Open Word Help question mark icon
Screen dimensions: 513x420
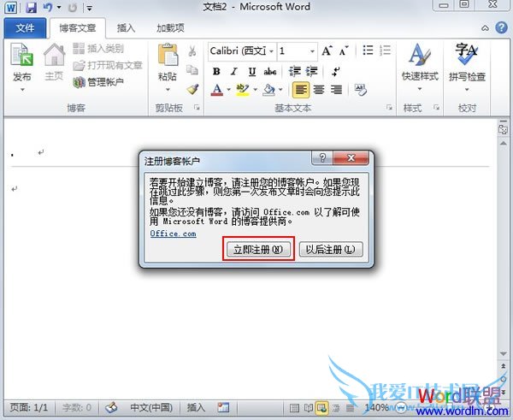[x=501, y=28]
